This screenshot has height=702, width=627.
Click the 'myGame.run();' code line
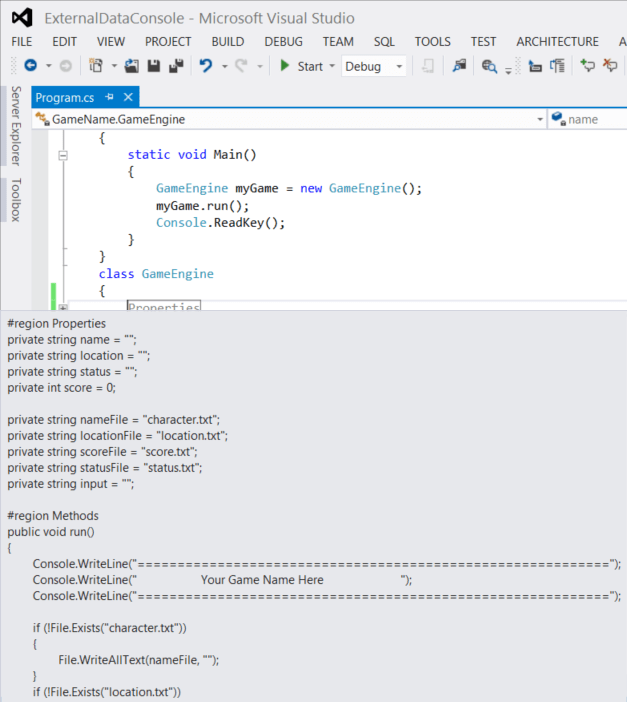pos(202,205)
